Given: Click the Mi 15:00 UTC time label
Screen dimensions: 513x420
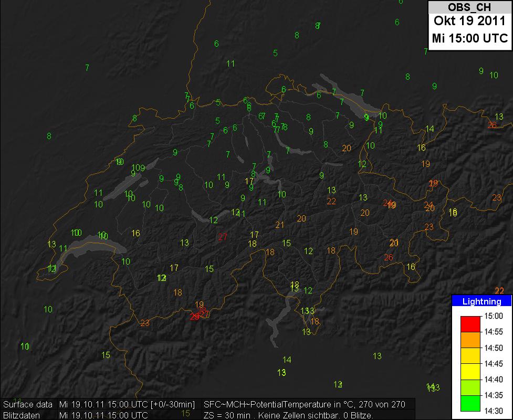Looking at the screenshot, I should point(469,39).
